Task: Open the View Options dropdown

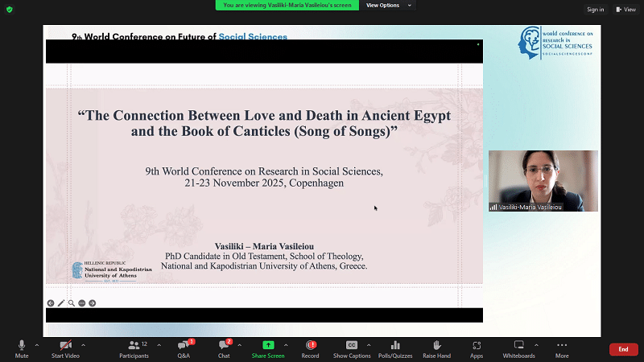Action: coord(388,5)
